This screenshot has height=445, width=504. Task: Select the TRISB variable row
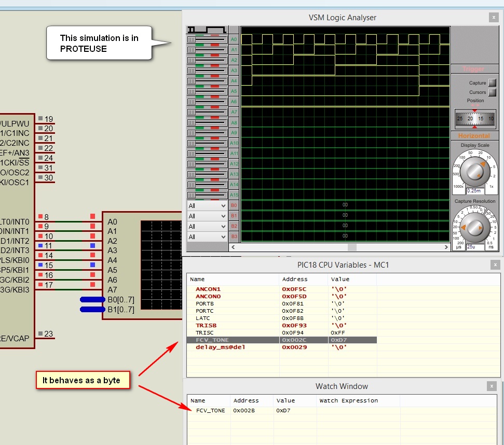281,326
